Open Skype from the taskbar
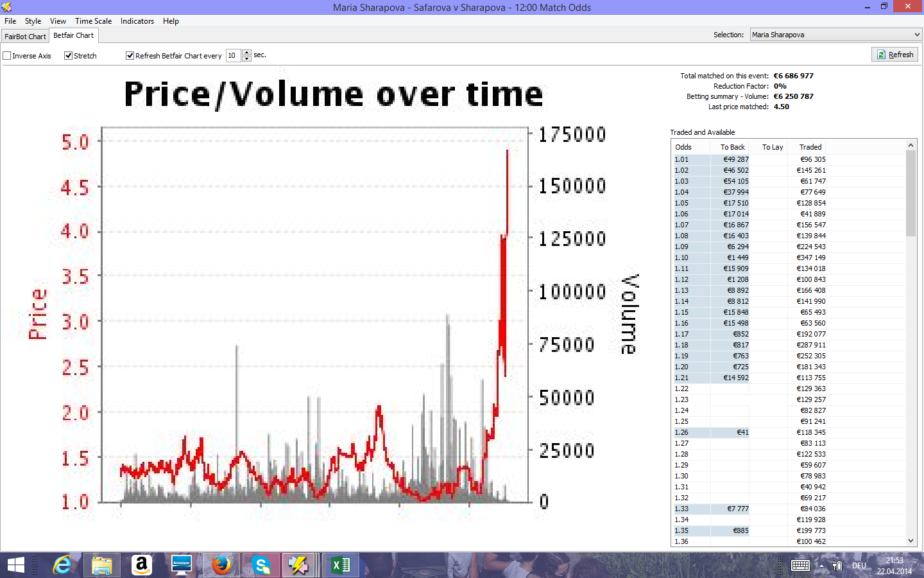 [x=261, y=565]
